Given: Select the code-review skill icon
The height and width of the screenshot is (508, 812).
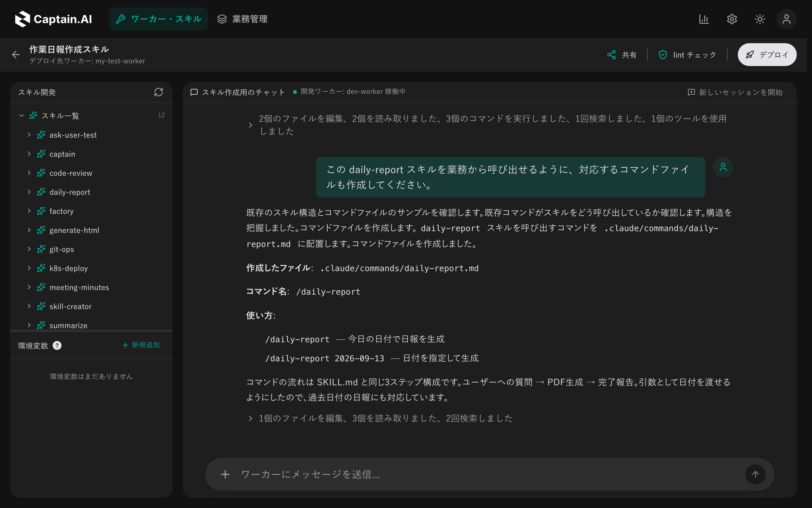Looking at the screenshot, I should coord(41,173).
